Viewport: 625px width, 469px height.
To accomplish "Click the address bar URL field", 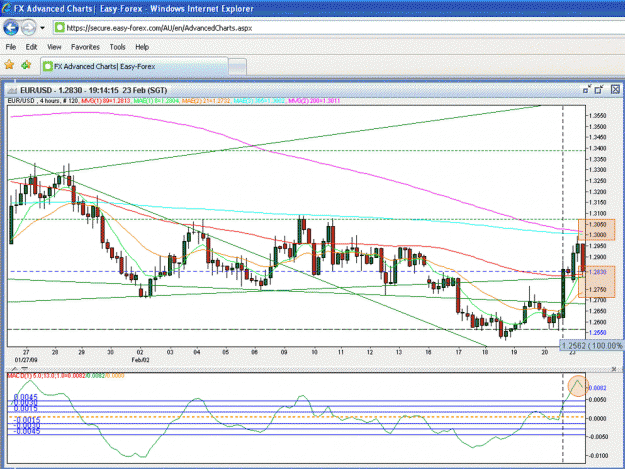I will [x=339, y=28].
